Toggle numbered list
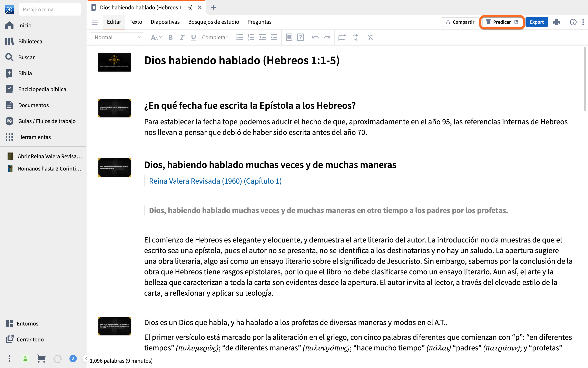588x368 pixels. 251,37
